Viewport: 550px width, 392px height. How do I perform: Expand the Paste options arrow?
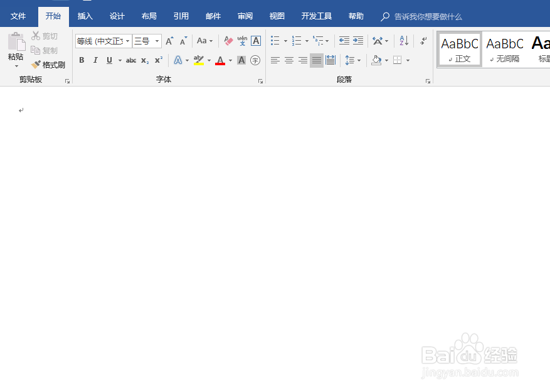click(16, 66)
